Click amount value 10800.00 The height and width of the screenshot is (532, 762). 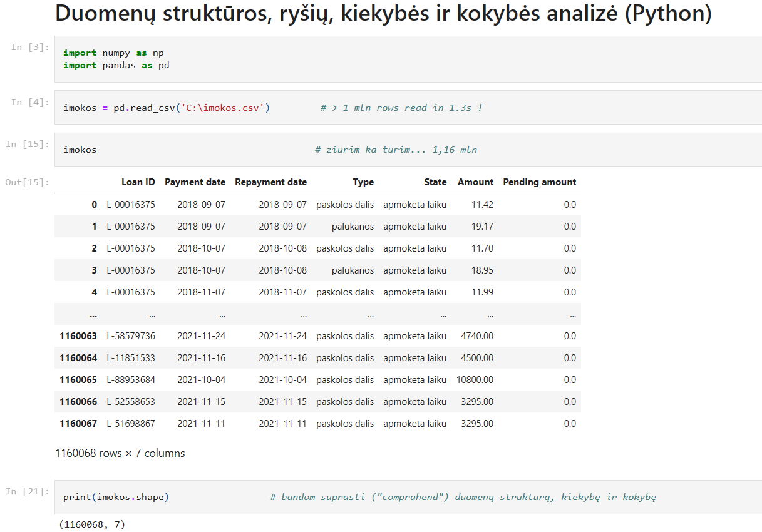475,380
